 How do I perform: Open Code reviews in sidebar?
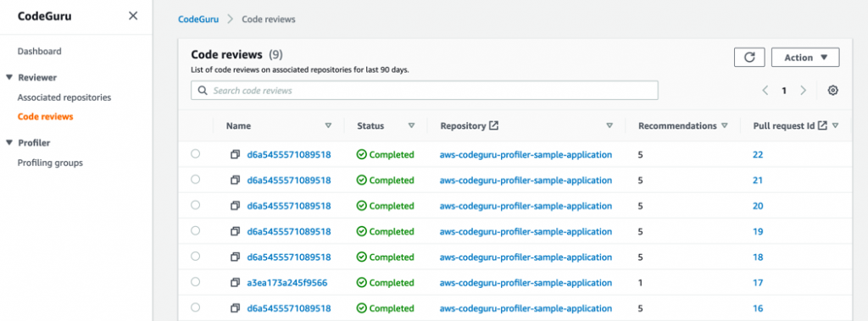46,117
